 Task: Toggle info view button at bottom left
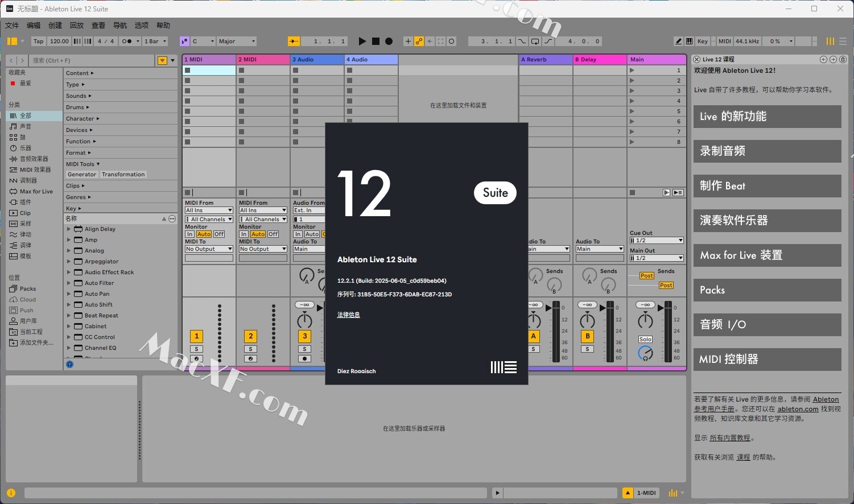click(x=11, y=493)
